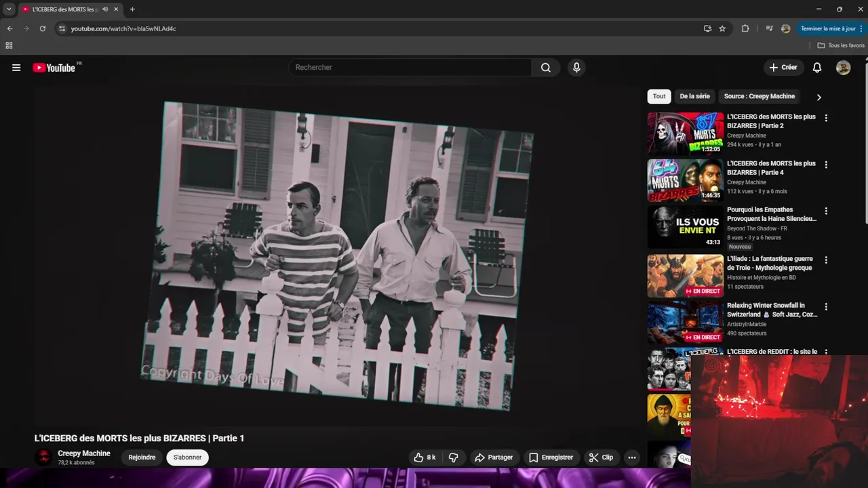Viewport: 868px width, 488px height.
Task: Open 'ILS VOUS ENVIENT' video thumbnail
Action: coord(685,227)
